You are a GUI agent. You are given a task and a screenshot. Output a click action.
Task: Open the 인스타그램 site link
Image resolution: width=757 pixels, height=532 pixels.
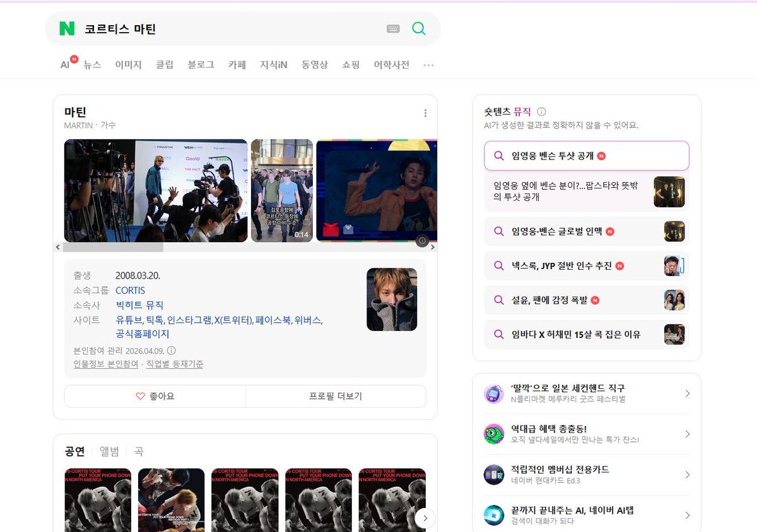coord(189,320)
